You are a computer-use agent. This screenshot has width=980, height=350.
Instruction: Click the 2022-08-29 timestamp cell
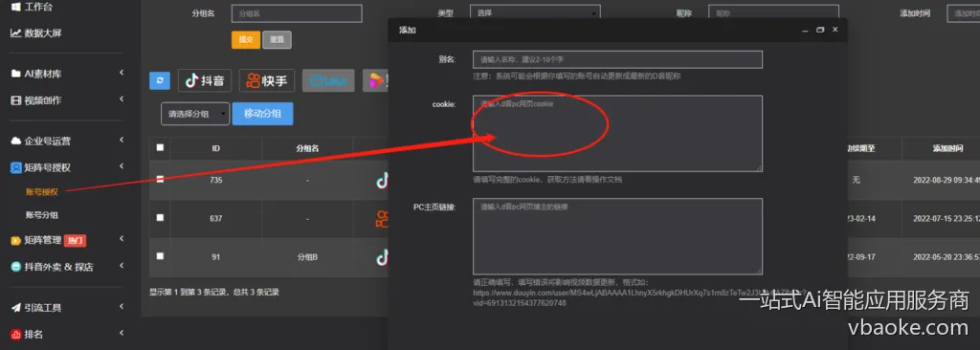(946, 180)
